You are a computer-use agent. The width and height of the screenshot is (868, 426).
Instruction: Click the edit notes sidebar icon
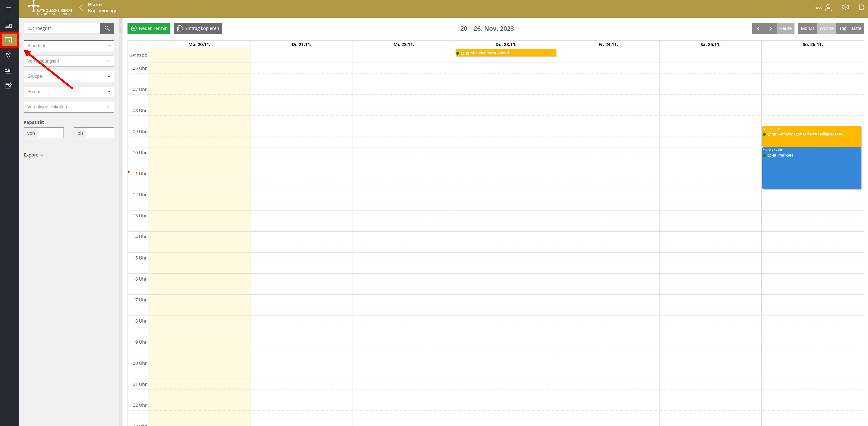[x=8, y=85]
